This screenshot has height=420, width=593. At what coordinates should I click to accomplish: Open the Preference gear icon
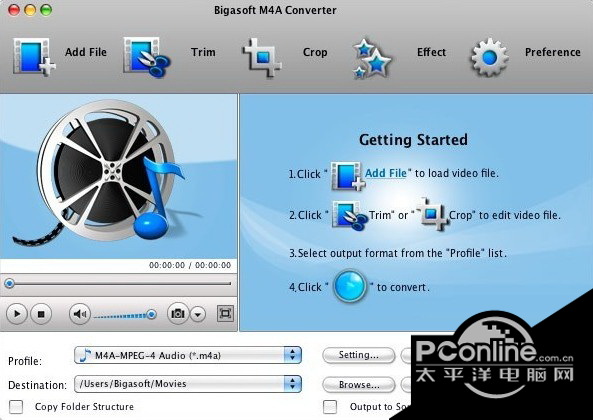[x=489, y=57]
